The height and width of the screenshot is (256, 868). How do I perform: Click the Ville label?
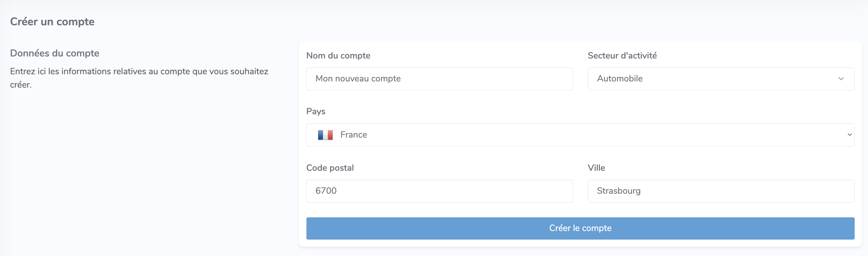pyautogui.click(x=596, y=168)
